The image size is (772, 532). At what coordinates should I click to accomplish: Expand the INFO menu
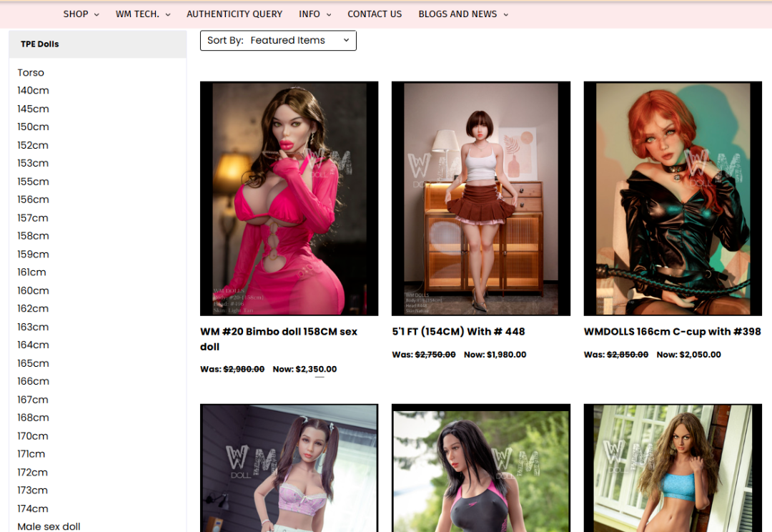pyautogui.click(x=315, y=14)
